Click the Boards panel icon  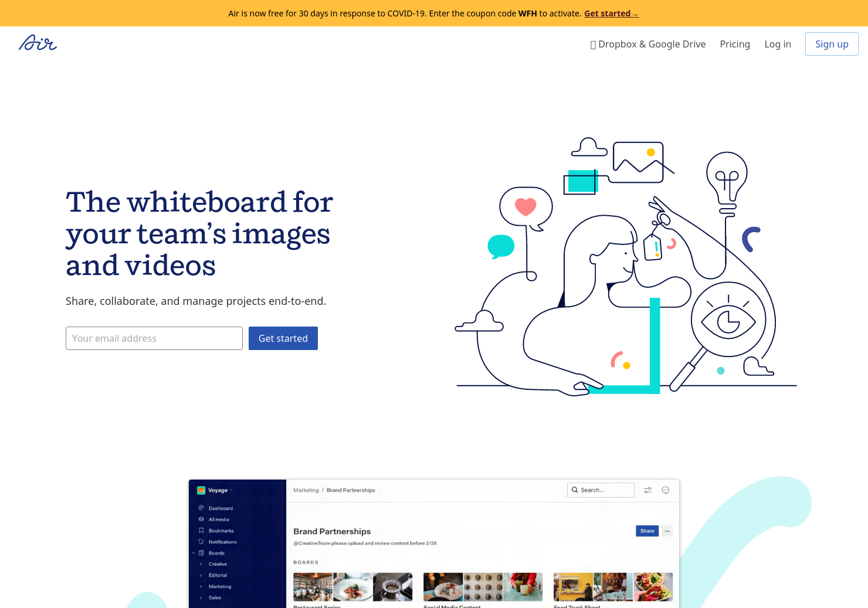201,552
